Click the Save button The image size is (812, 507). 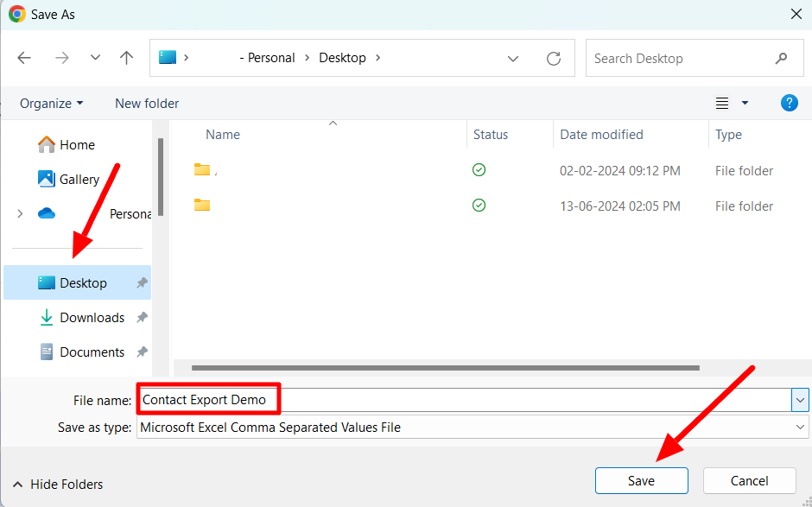tap(641, 480)
